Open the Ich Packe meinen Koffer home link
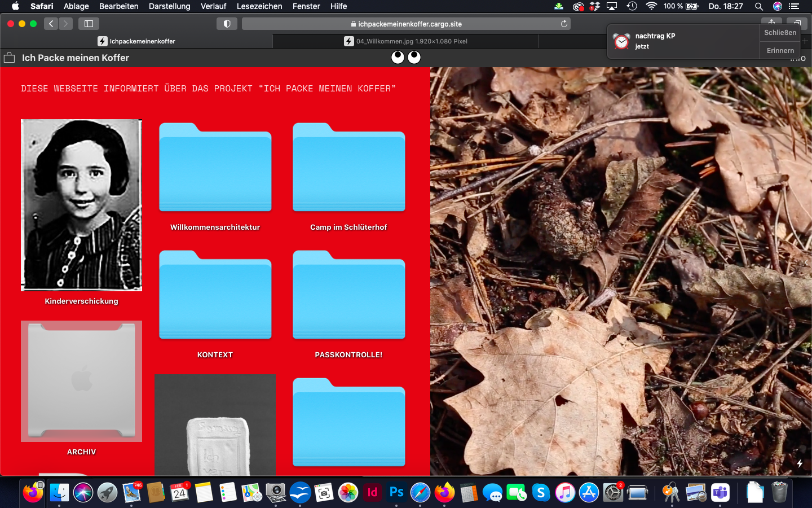The image size is (812, 508). [x=76, y=58]
